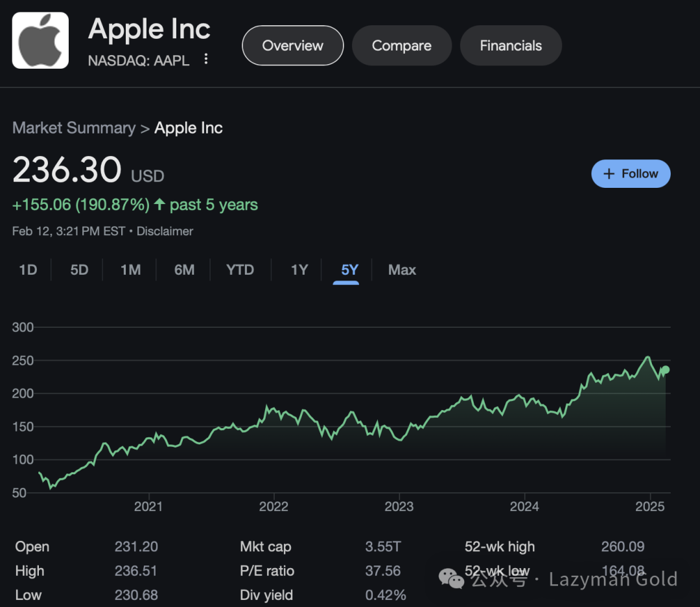Click the 2025 label on the chart axis
This screenshot has height=607, width=700.
pyautogui.click(x=650, y=507)
